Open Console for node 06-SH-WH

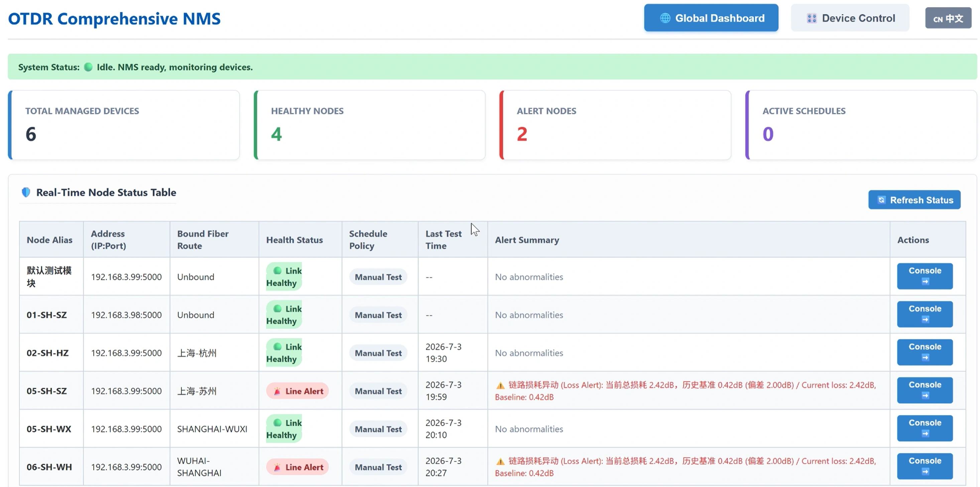tap(925, 467)
